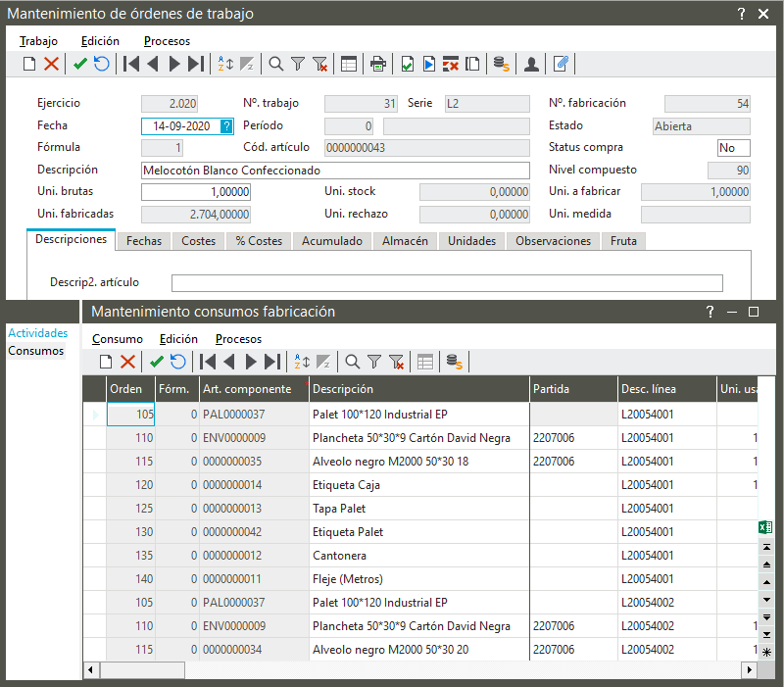This screenshot has width=784, height=687.
Task: Click the coins icon in the work-order toolbar
Action: point(501,65)
